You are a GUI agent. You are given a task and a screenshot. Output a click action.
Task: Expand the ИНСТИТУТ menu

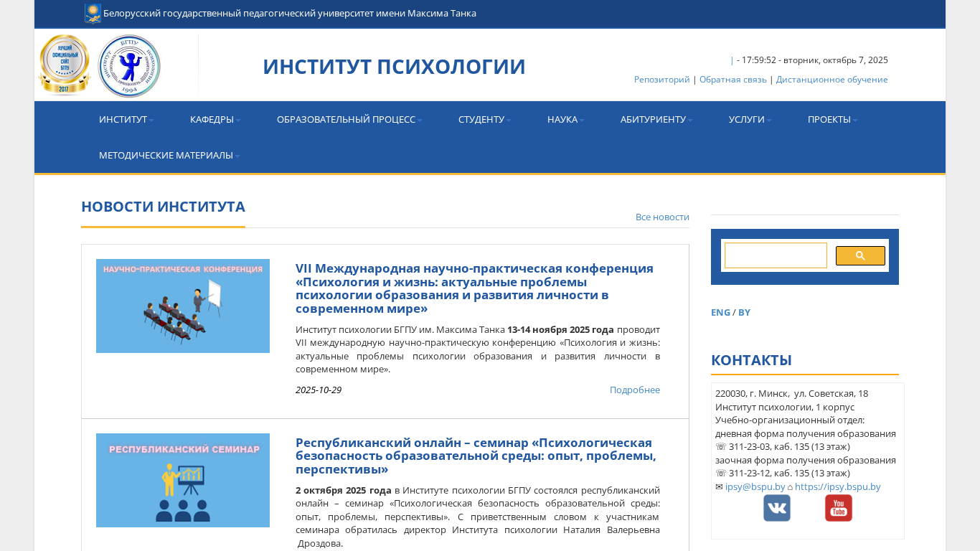(x=126, y=119)
